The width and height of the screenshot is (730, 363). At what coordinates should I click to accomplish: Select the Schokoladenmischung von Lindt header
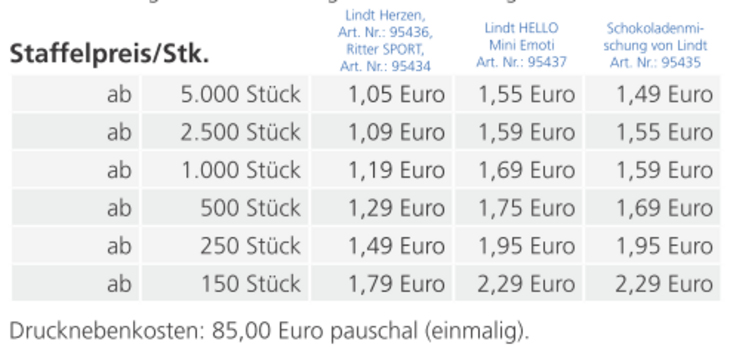[x=655, y=45]
